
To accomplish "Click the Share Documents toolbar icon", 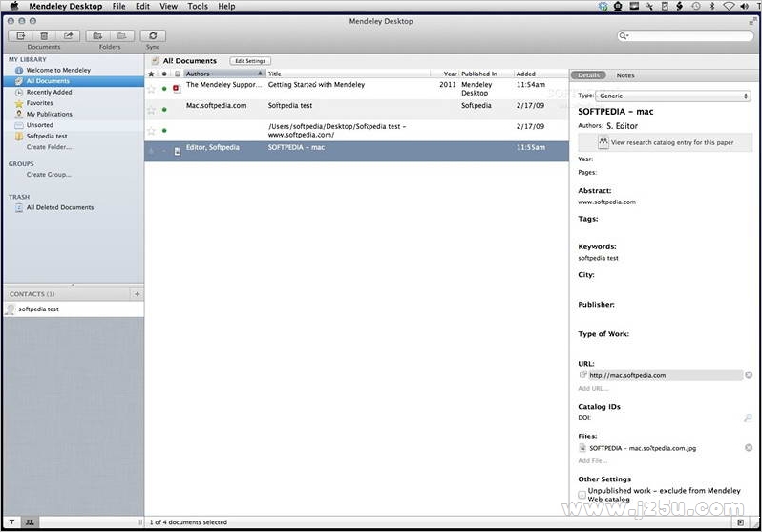I will pos(68,35).
